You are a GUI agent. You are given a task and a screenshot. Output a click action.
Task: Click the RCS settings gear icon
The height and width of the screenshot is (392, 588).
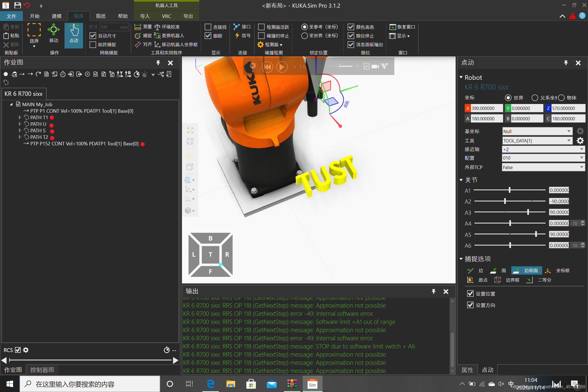click(26, 350)
